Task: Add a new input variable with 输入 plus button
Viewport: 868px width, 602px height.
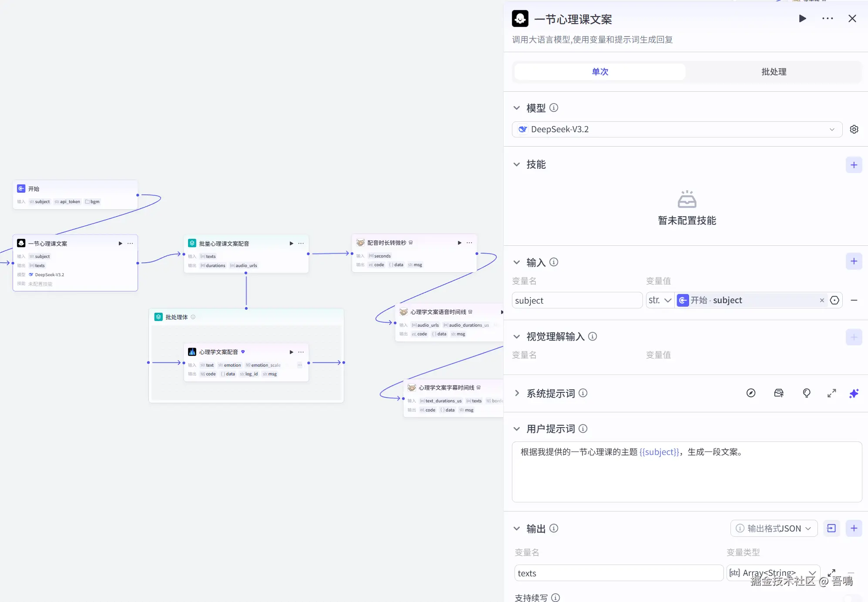Action: tap(854, 261)
